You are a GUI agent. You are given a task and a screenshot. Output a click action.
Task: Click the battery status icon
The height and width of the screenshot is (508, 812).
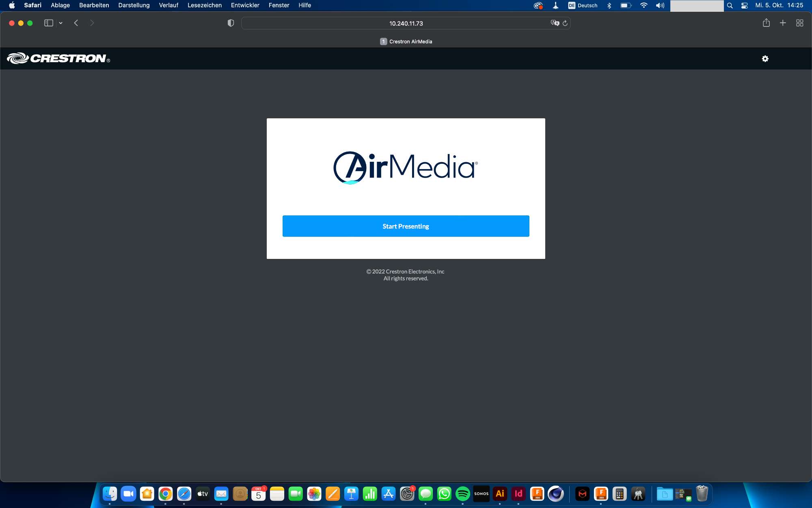point(626,5)
